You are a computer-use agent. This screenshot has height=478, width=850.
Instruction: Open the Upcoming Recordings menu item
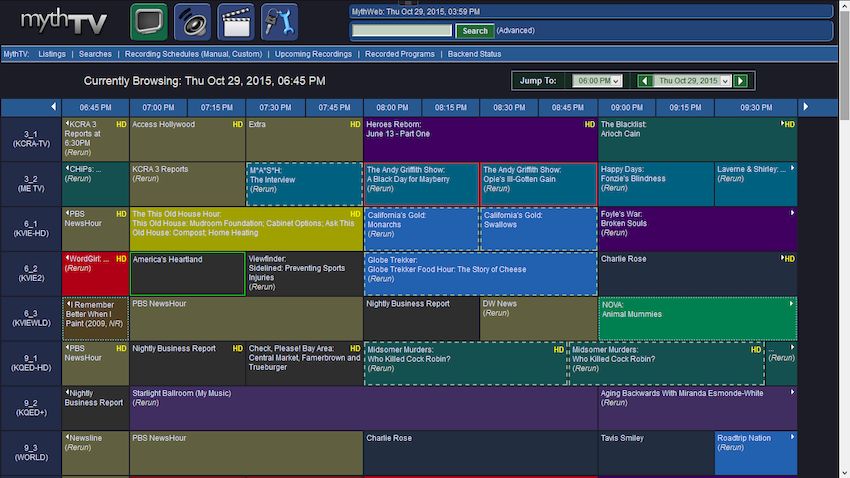pyautogui.click(x=313, y=54)
